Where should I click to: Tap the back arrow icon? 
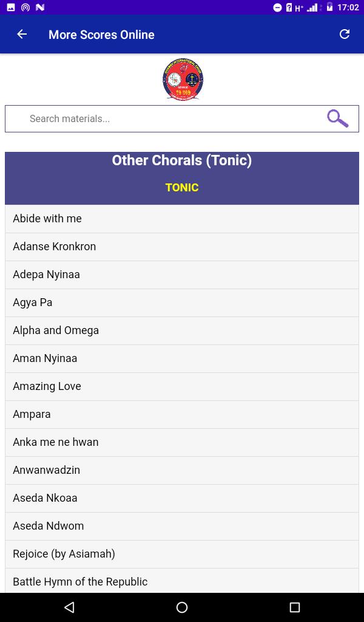point(22,35)
